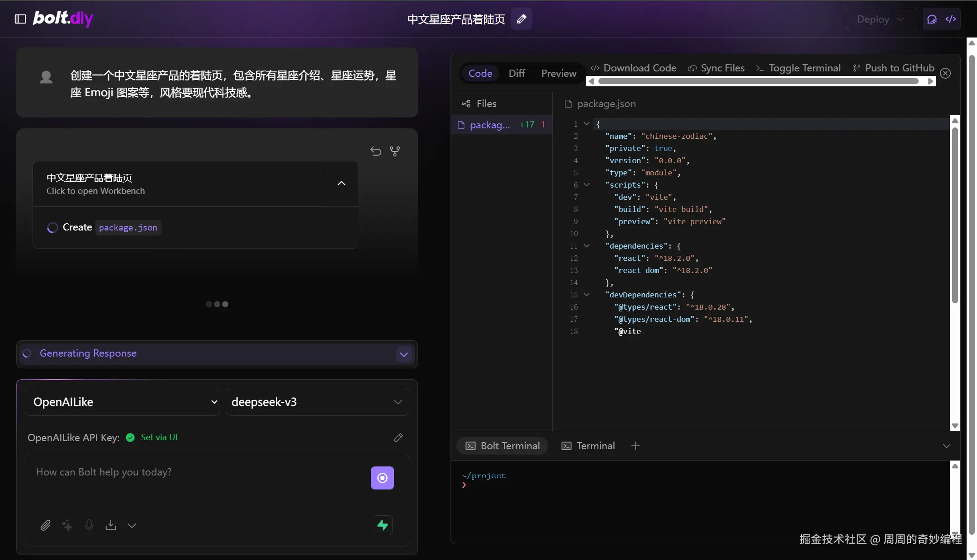
Task: Switch to the Diff tab
Action: [x=517, y=73]
